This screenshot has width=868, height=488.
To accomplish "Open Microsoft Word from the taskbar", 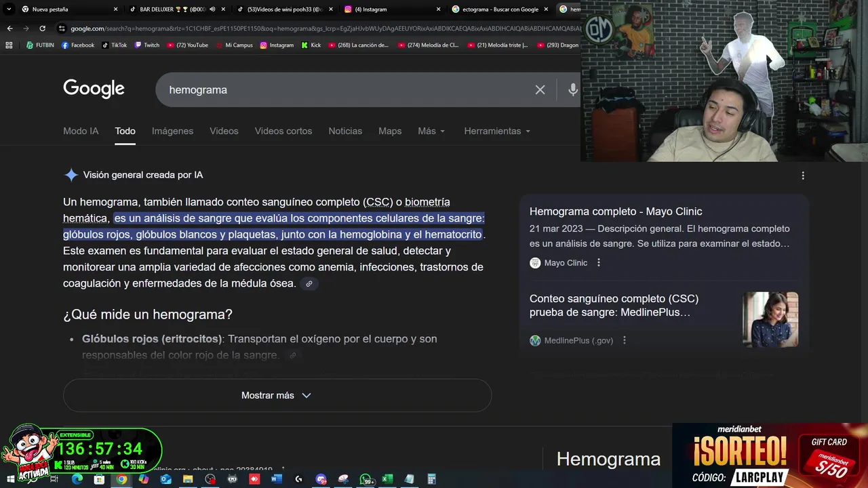I will click(276, 479).
